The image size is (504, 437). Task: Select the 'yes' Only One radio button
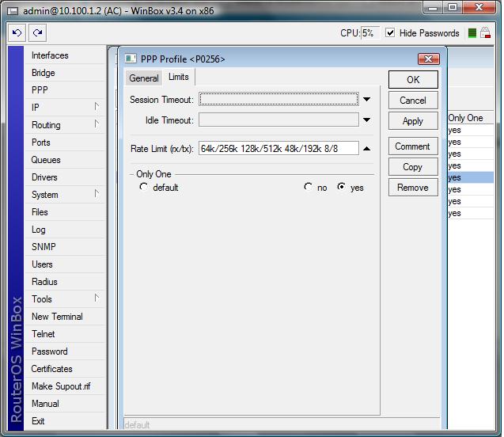pos(341,187)
